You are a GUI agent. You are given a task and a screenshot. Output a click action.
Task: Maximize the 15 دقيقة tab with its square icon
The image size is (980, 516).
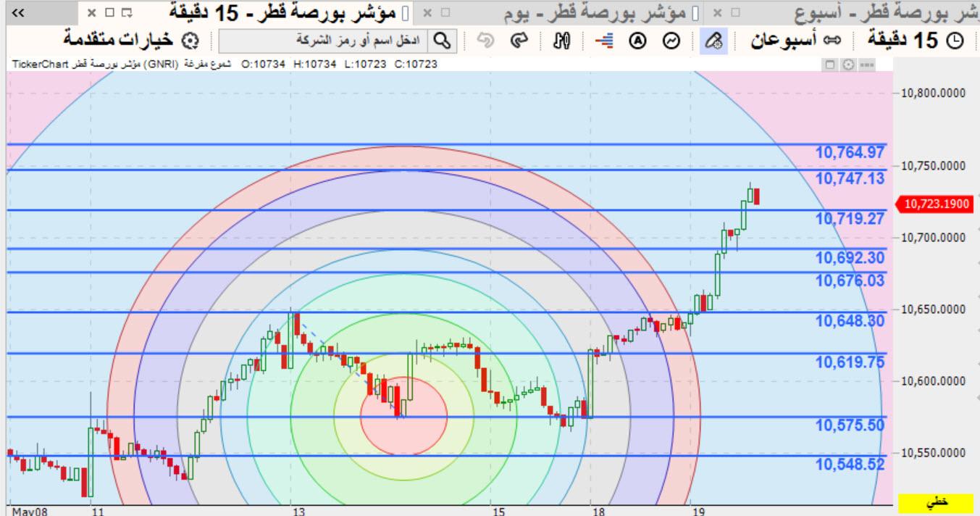click(110, 13)
